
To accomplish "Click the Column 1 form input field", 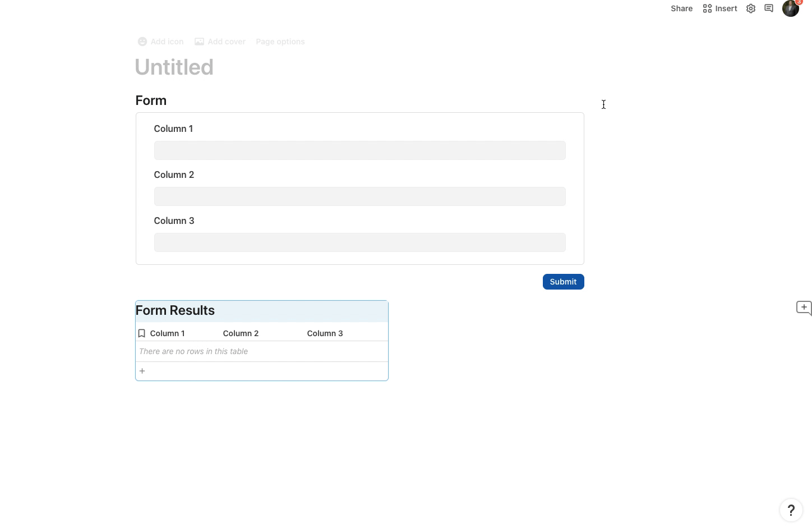I will [359, 150].
